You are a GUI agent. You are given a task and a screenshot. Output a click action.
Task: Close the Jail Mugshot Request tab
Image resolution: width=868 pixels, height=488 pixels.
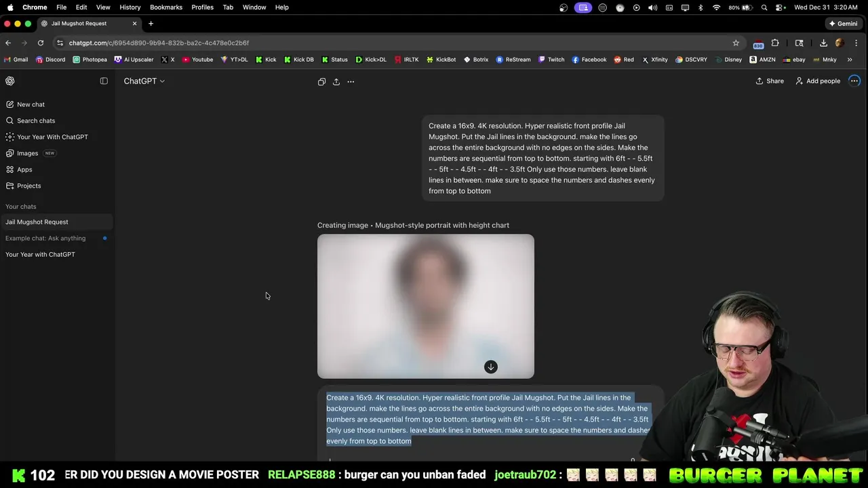(x=134, y=23)
